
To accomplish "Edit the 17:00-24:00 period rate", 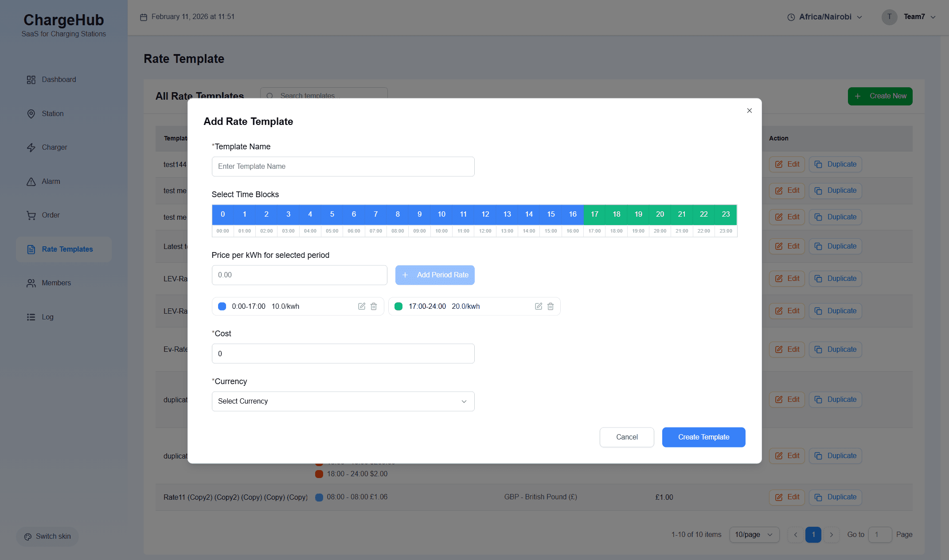I will pos(539,306).
